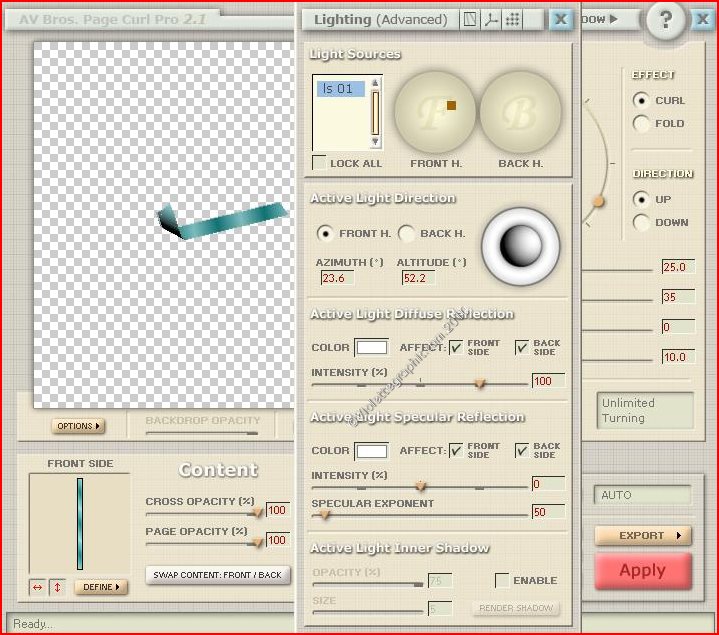
Task: Click the first icon in the Lighting title bar
Action: click(x=469, y=19)
